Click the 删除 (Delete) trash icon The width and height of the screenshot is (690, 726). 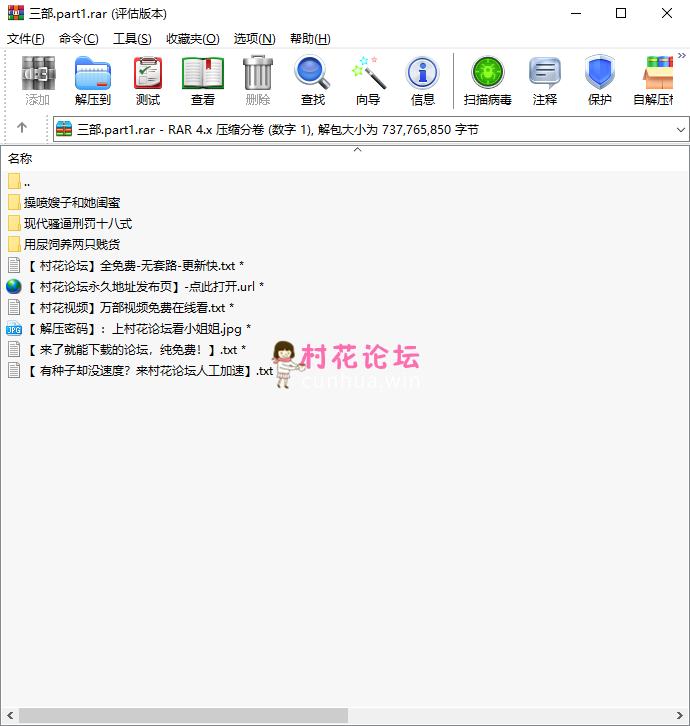258,80
